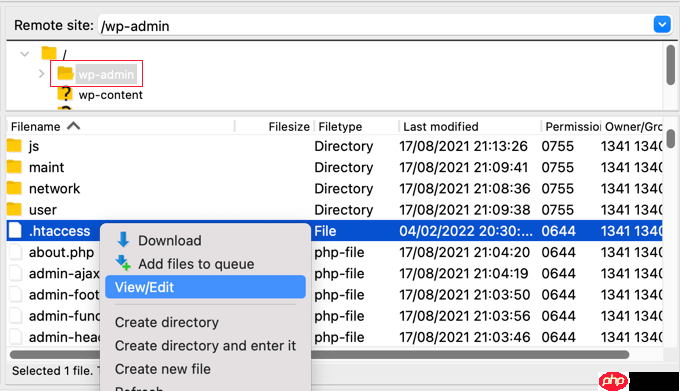Viewport: 680px width, 391px height.
Task: Select the network directory folder icon
Action: 14,188
